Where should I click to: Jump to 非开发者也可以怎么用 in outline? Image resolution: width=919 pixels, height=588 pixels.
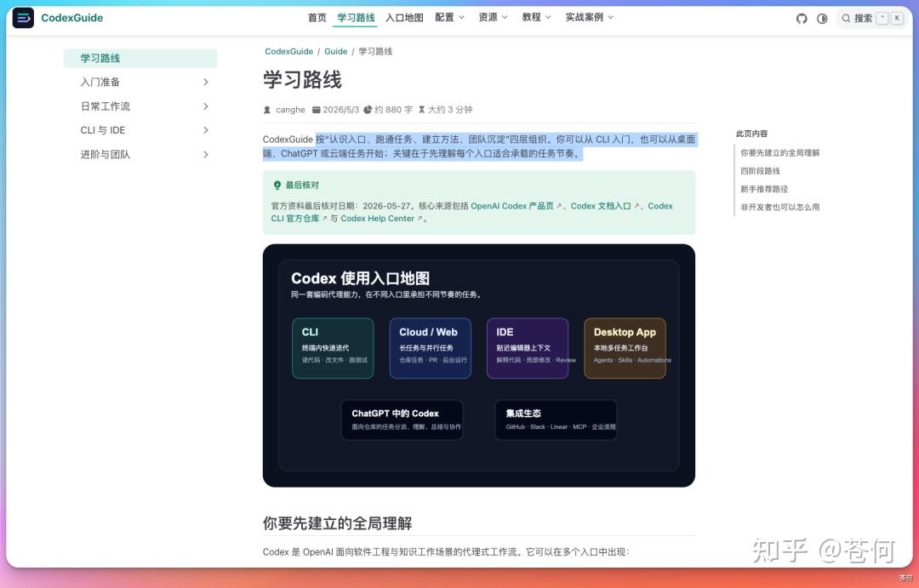(x=779, y=208)
